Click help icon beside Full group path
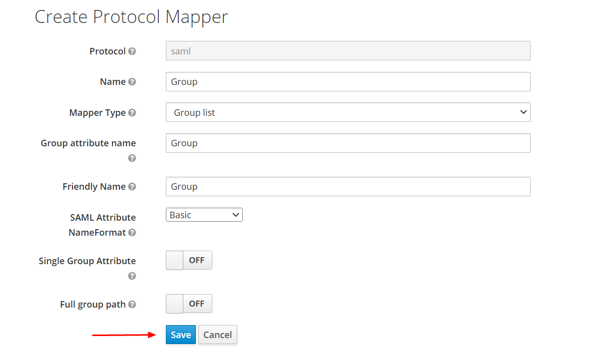This screenshot has width=615, height=364. tap(132, 305)
